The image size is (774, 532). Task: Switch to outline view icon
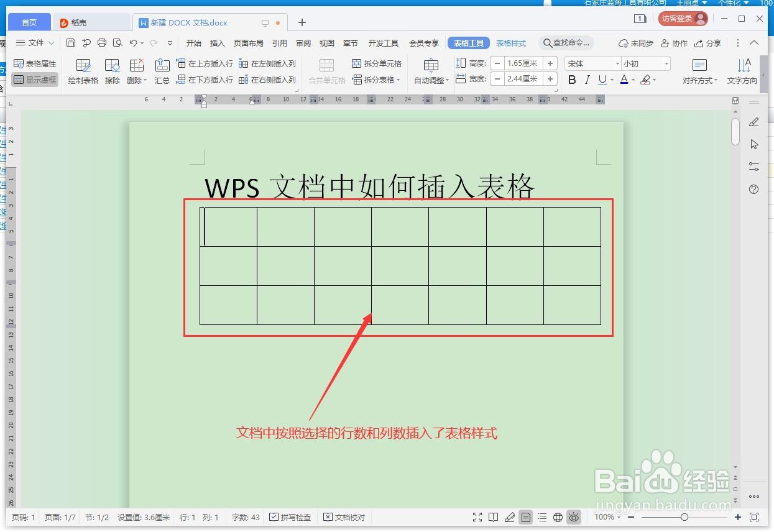pos(542,517)
